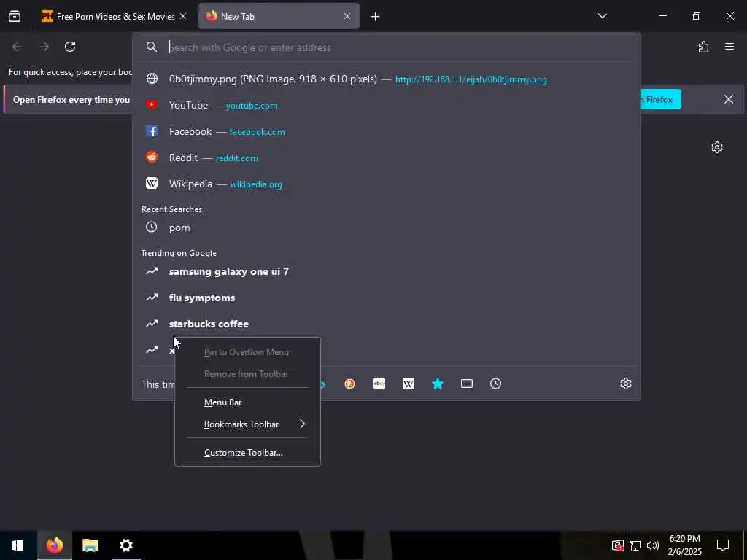This screenshot has height=560, width=747.
Task: Choose Customize Toolbar... from context menu
Action: tap(247, 453)
